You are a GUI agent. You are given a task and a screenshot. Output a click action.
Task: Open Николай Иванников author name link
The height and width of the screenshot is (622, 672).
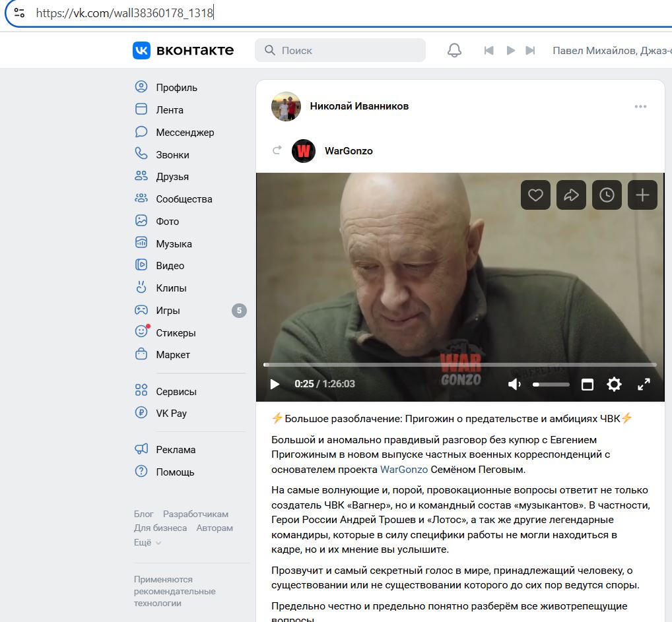pos(359,106)
